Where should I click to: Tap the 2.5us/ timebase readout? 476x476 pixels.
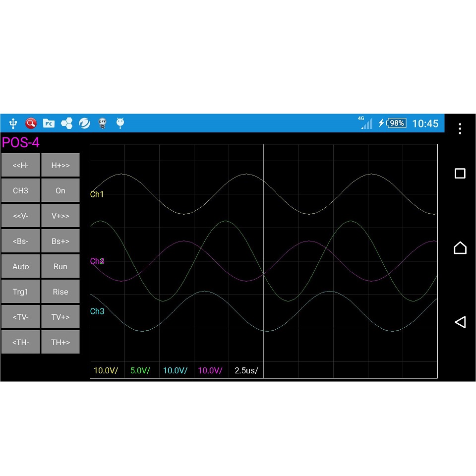tap(246, 370)
